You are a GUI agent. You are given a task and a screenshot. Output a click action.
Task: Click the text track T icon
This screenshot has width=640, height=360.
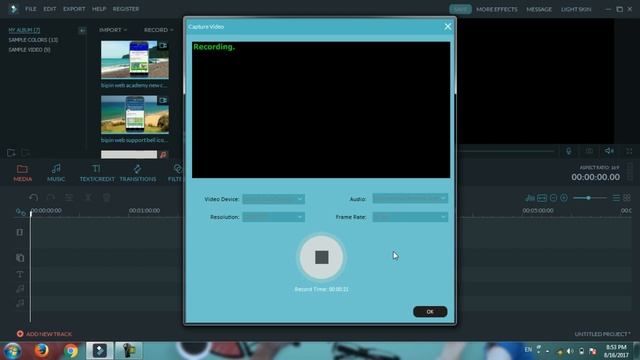click(x=20, y=274)
